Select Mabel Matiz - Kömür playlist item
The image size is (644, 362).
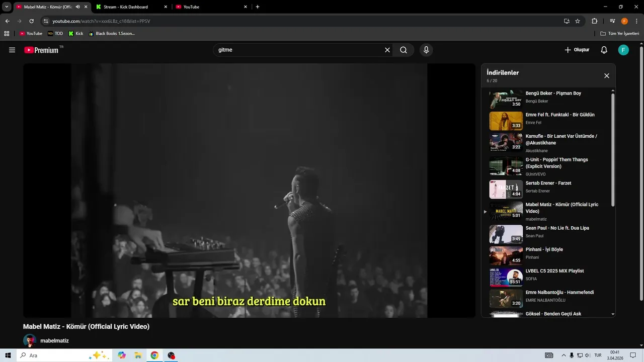548,211
